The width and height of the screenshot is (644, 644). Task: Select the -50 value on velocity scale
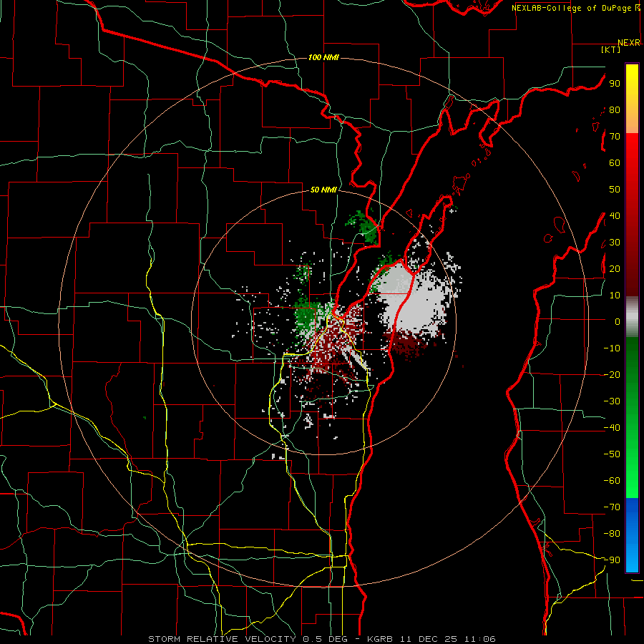coord(612,454)
